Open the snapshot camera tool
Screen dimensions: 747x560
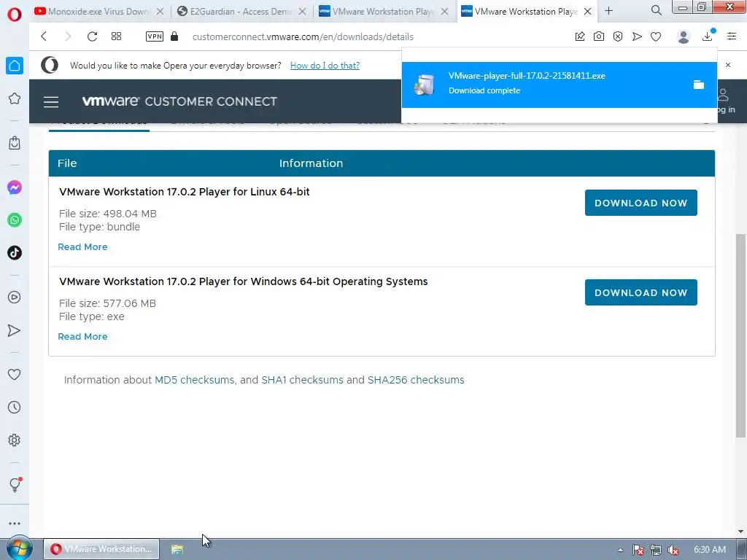[x=599, y=36]
